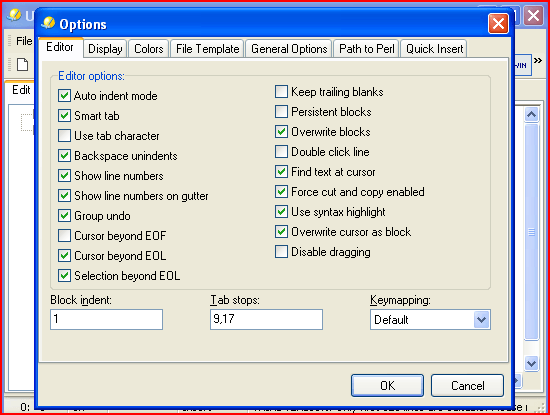Click scroll down arrow in main window
The height and width of the screenshot is (415, 550).
[531, 363]
